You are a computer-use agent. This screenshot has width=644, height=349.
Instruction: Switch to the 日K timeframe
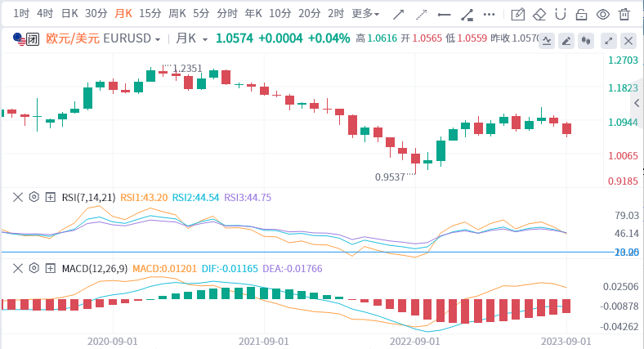[x=69, y=14]
